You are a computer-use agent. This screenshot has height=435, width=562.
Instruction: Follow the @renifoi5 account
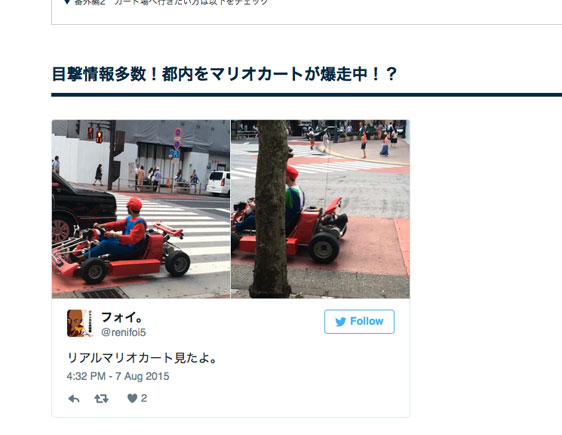pyautogui.click(x=359, y=321)
